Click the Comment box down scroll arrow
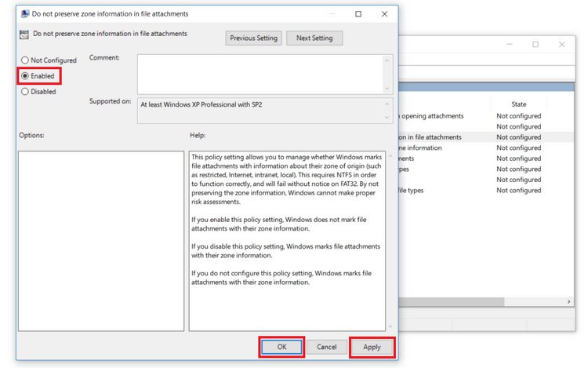This screenshot has width=588, height=368. pos(387,89)
